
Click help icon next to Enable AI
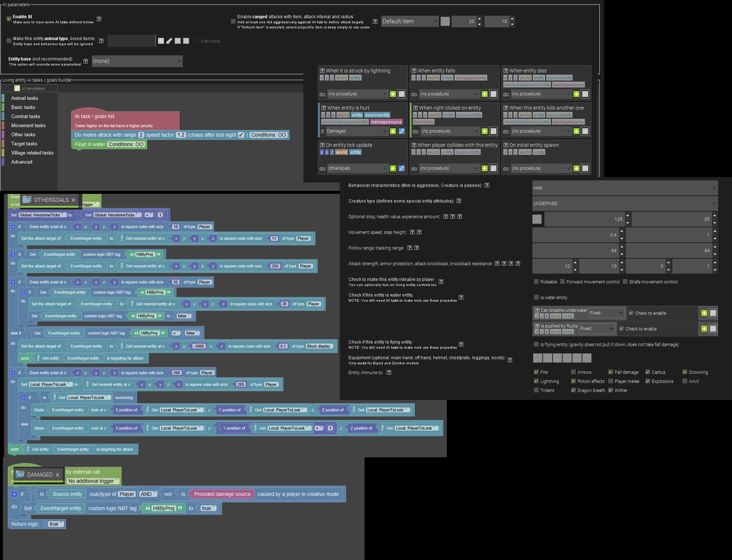pyautogui.click(x=99, y=19)
